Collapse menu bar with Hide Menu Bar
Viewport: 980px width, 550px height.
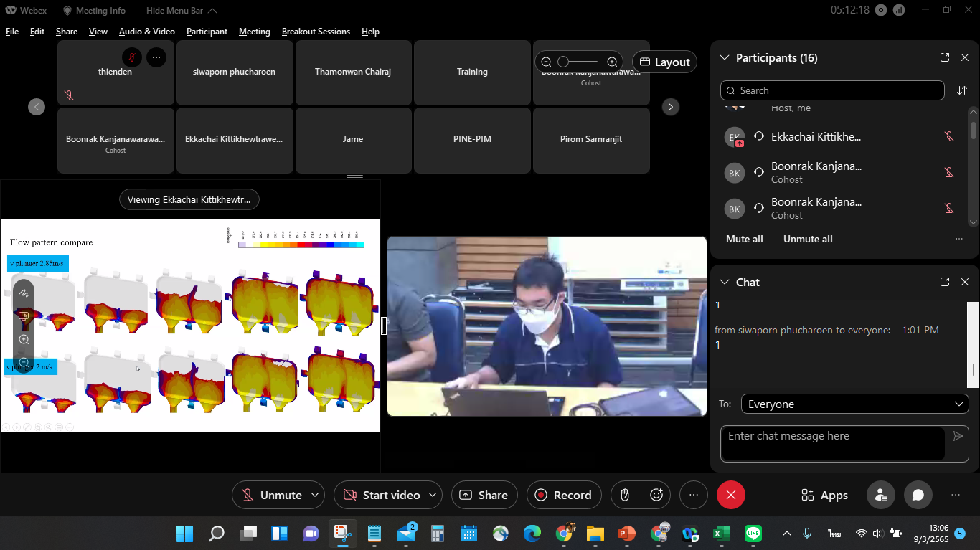pyautogui.click(x=182, y=10)
